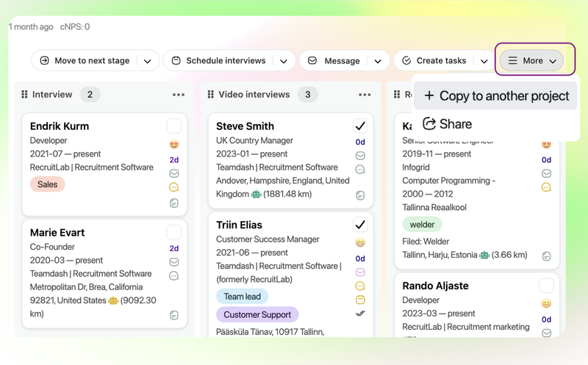Open Interview column three-dot options menu
The width and height of the screenshot is (588, 365).
[179, 95]
